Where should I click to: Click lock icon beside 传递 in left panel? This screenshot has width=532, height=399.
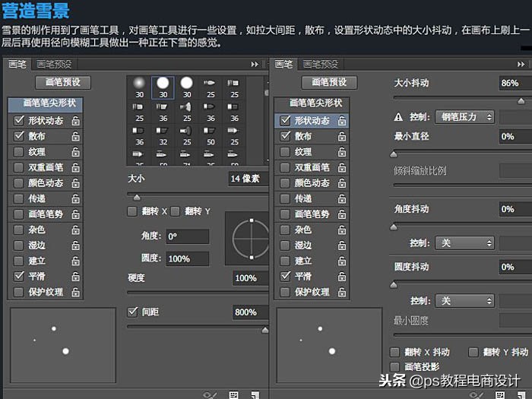pos(76,199)
